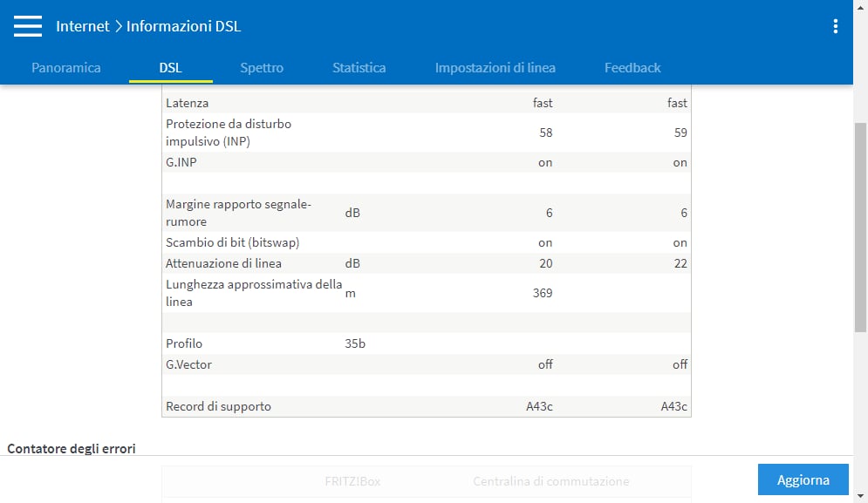Open the Spettro tab
The image size is (868, 503).
pos(262,67)
